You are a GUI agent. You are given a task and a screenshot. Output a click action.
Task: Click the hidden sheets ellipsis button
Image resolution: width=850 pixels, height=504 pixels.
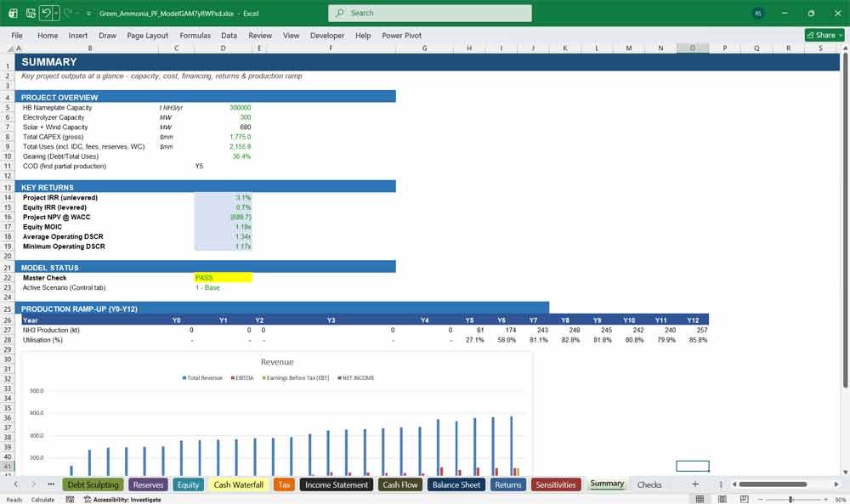point(51,484)
